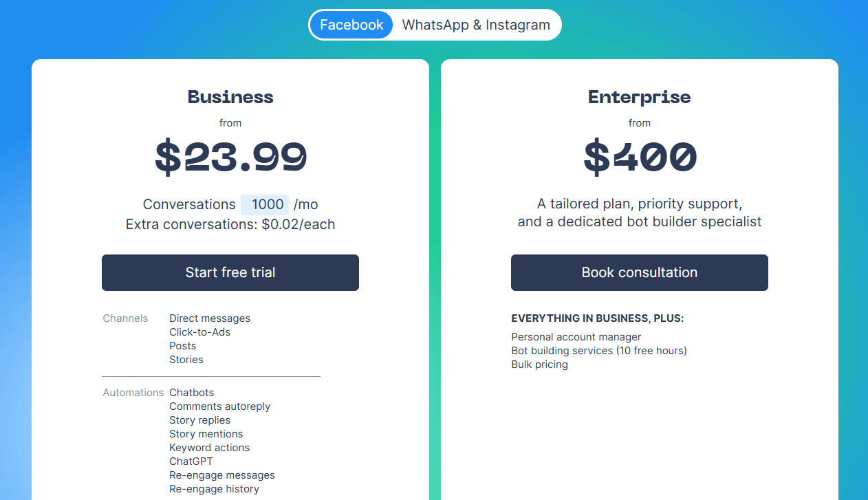Click the Start free trial button
Viewport: 868px width, 500px height.
point(230,272)
